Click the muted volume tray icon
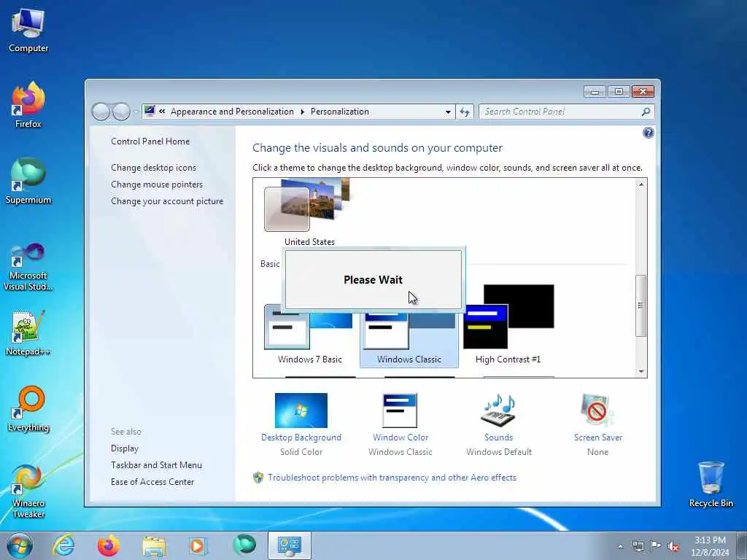The image size is (747, 560). coord(673,546)
